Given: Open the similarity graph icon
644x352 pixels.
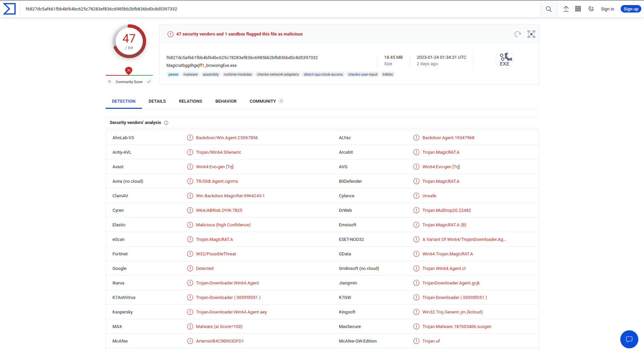Looking at the screenshot, I should click(x=531, y=34).
